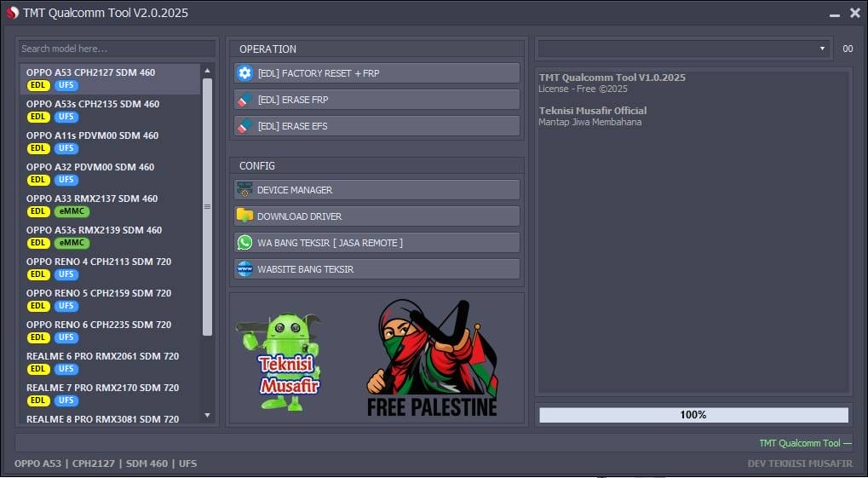Click the Device Manager icon
868x478 pixels.
[245, 190]
